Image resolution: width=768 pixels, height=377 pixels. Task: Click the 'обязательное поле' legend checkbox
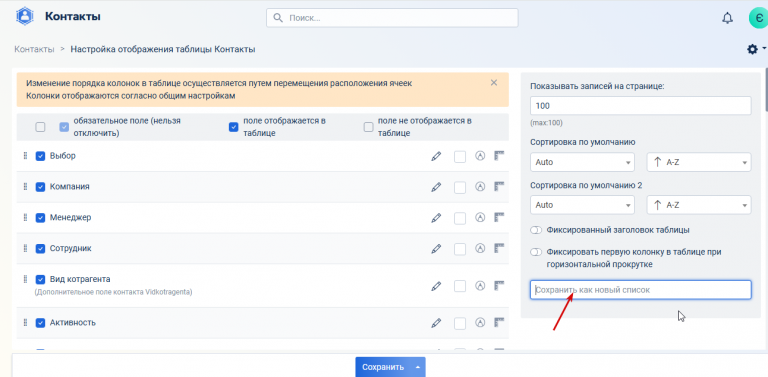click(64, 127)
